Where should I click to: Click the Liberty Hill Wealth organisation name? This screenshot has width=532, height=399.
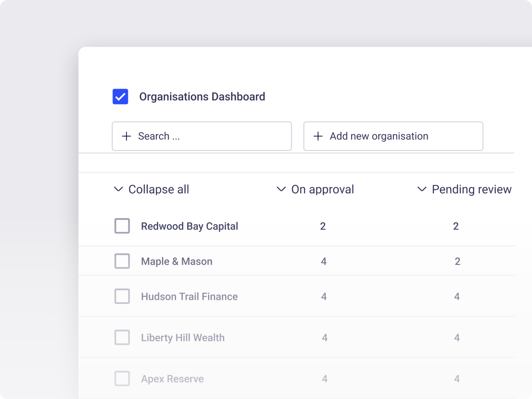tap(182, 337)
